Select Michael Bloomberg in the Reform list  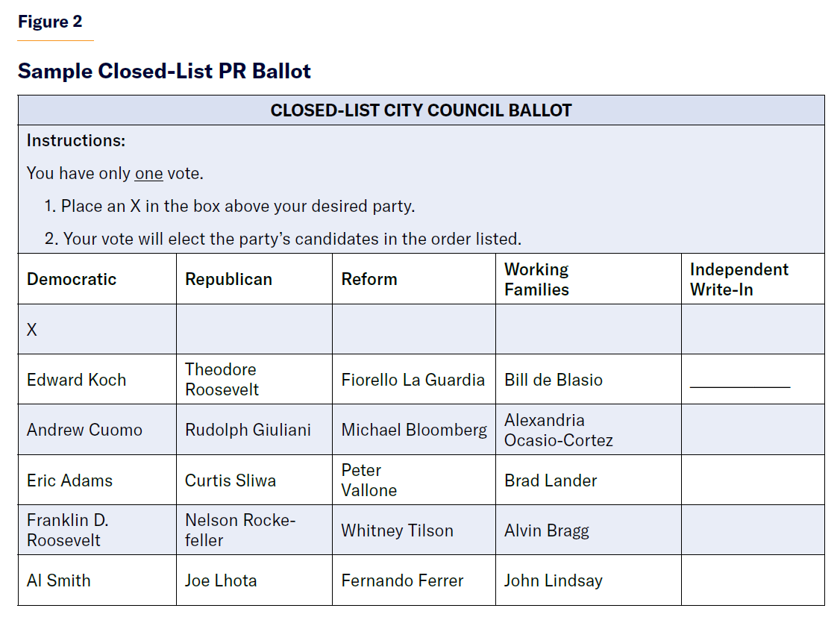click(413, 430)
